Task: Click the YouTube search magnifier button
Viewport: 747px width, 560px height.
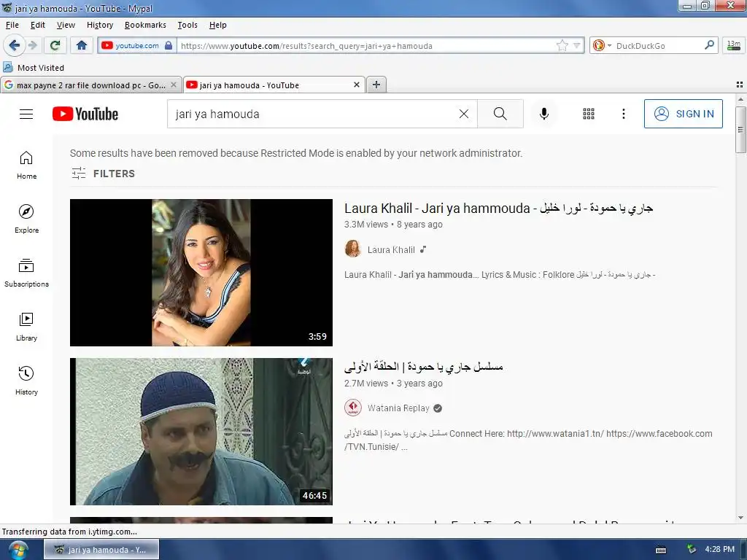Action: pos(500,114)
